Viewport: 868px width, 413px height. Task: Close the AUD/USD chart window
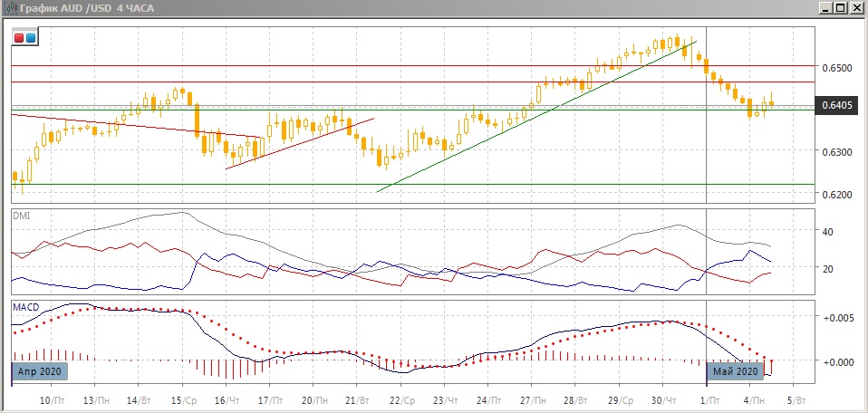(857, 8)
